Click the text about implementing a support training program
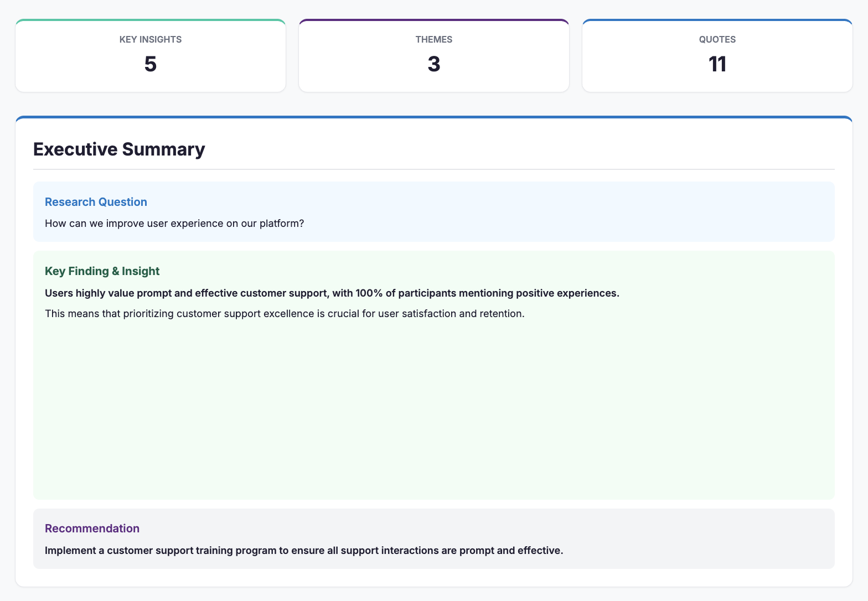This screenshot has width=868, height=601. tap(304, 551)
